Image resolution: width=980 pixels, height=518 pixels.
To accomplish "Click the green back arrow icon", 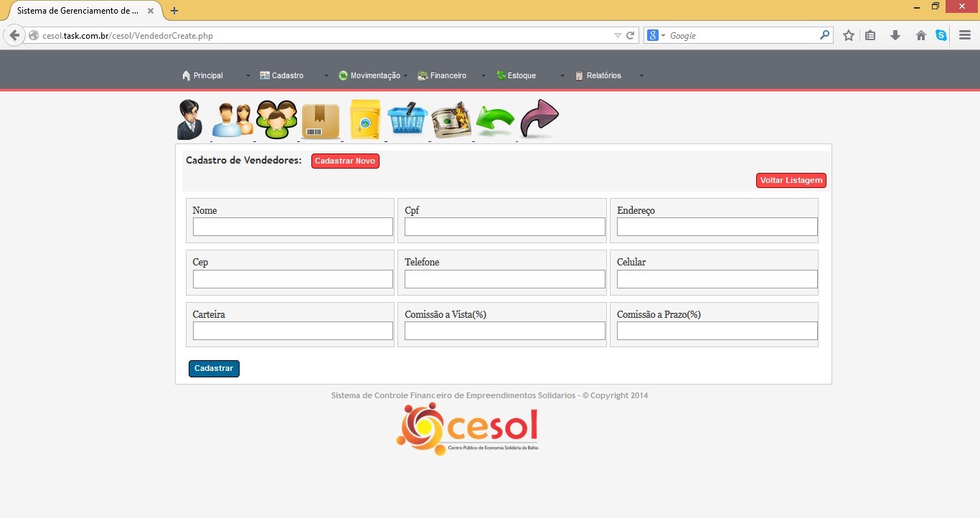I will (495, 121).
